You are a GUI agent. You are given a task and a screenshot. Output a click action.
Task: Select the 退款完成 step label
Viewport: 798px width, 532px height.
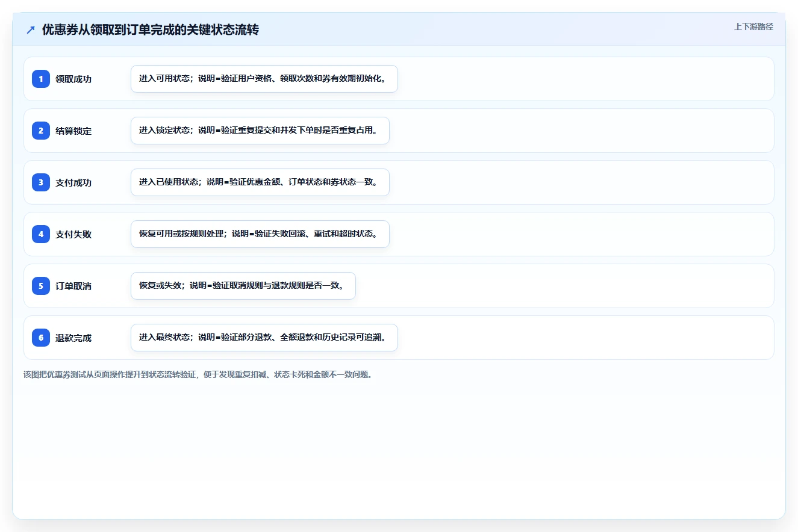(73, 338)
